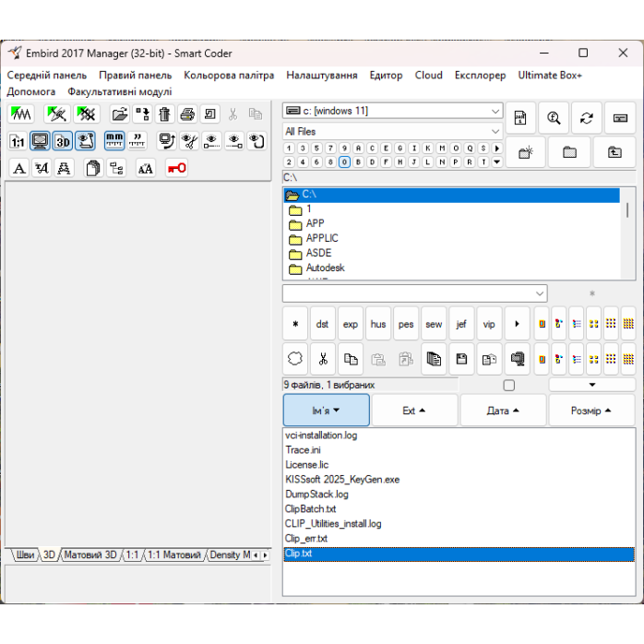
Task: Click the magnifier search icon beside the drive box
Action: click(x=554, y=118)
